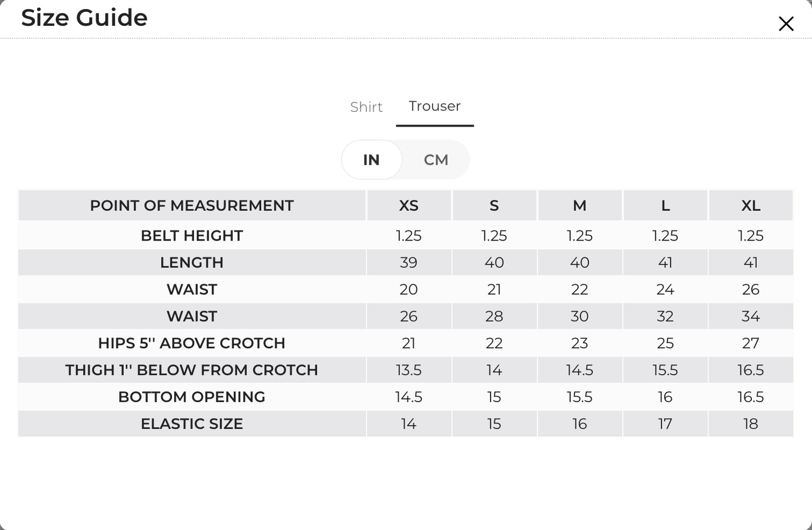Select the ELASTIC SIZE row label

coord(192,424)
